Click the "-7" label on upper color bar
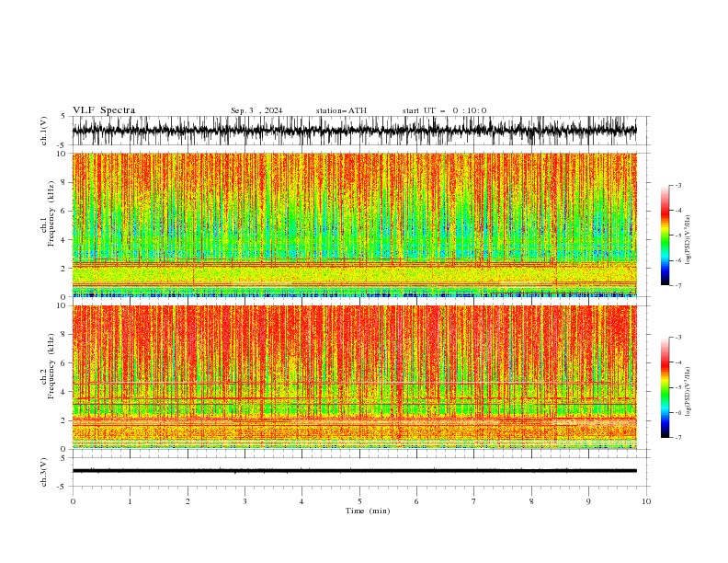 tap(678, 285)
